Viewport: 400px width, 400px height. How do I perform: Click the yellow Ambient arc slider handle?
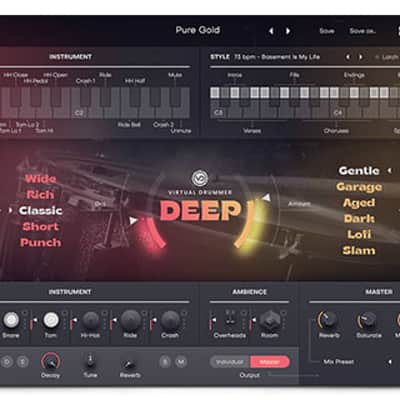(266, 198)
